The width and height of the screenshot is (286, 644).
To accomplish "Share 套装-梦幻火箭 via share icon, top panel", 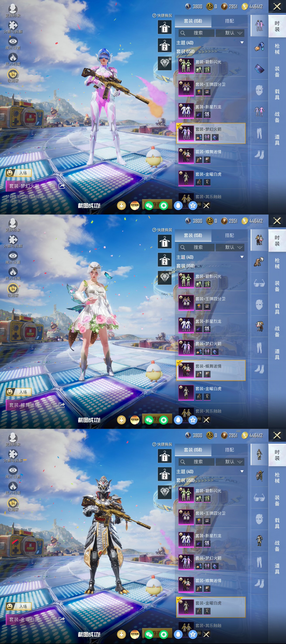I will point(61,186).
